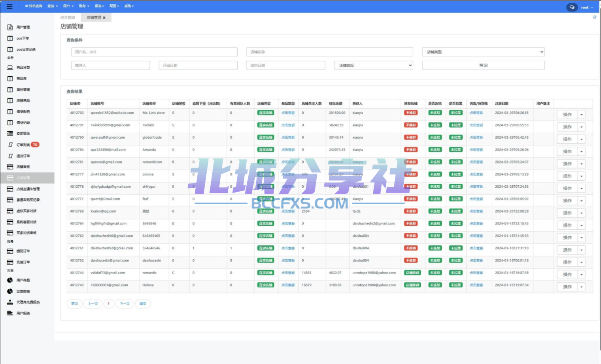
Task: Click 操作 button for global trade row
Action: pyautogui.click(x=567, y=139)
